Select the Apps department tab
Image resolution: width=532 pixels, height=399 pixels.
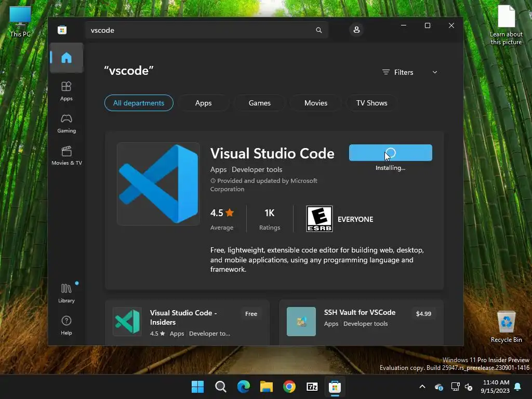tap(203, 103)
